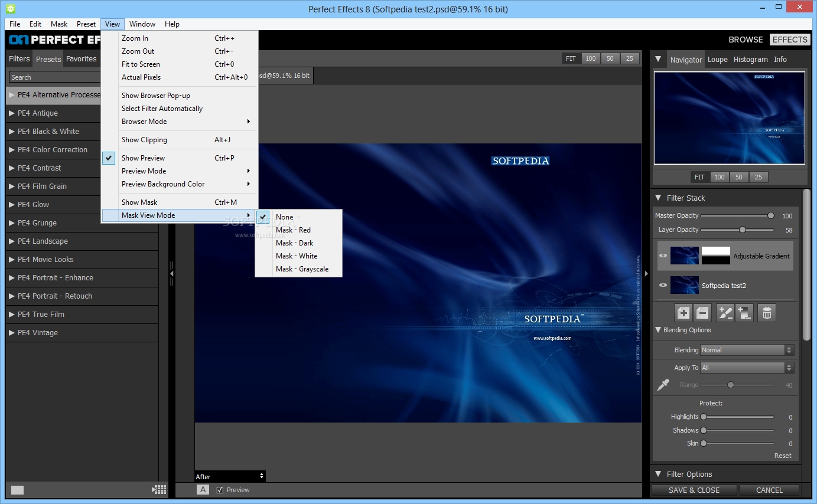
Task: Click the grid browser view icon
Action: tap(159, 489)
